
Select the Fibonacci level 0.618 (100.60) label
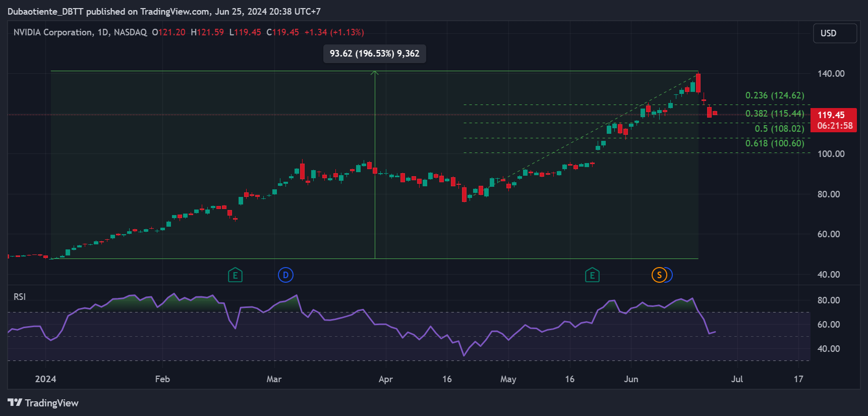tap(775, 143)
